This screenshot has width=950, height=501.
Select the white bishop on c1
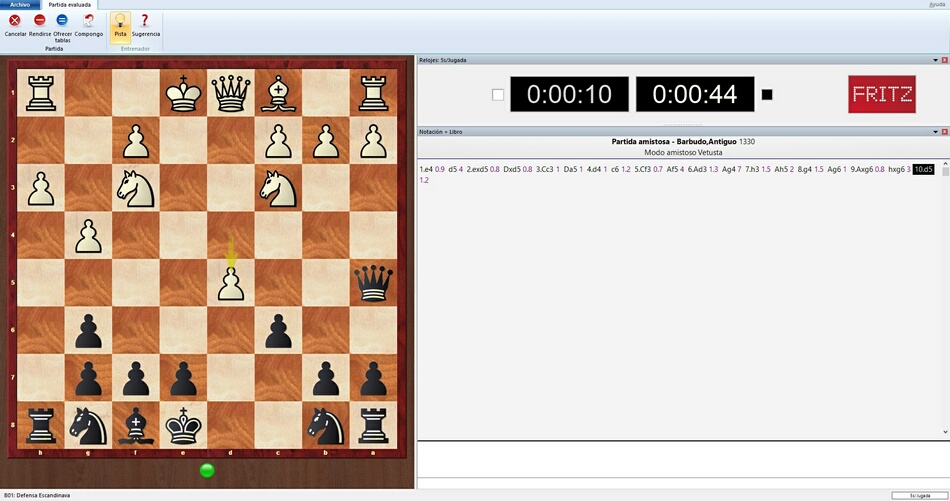click(278, 93)
